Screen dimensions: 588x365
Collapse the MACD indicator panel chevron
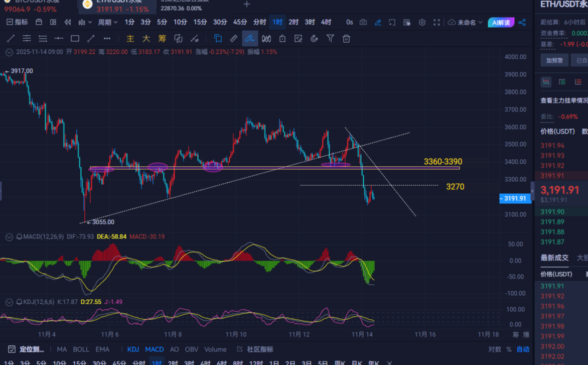click(9, 236)
